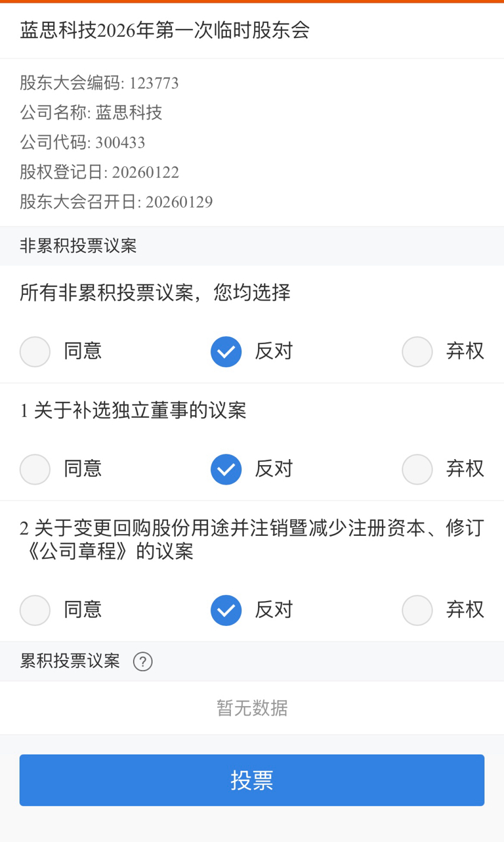Tap the company code 300433
The image size is (504, 842).
click(x=120, y=143)
